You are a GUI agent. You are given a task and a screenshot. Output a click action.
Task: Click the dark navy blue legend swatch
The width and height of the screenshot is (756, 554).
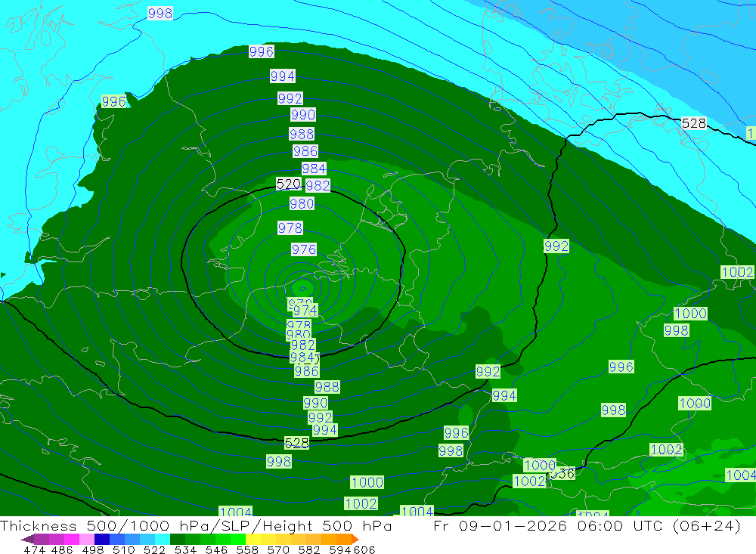pyautogui.click(x=102, y=539)
